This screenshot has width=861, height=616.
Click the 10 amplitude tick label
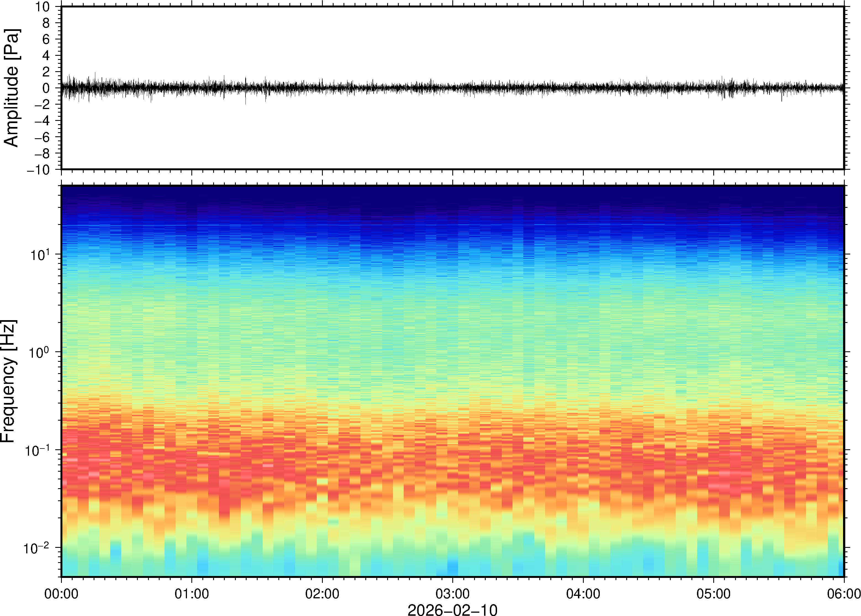click(43, 7)
